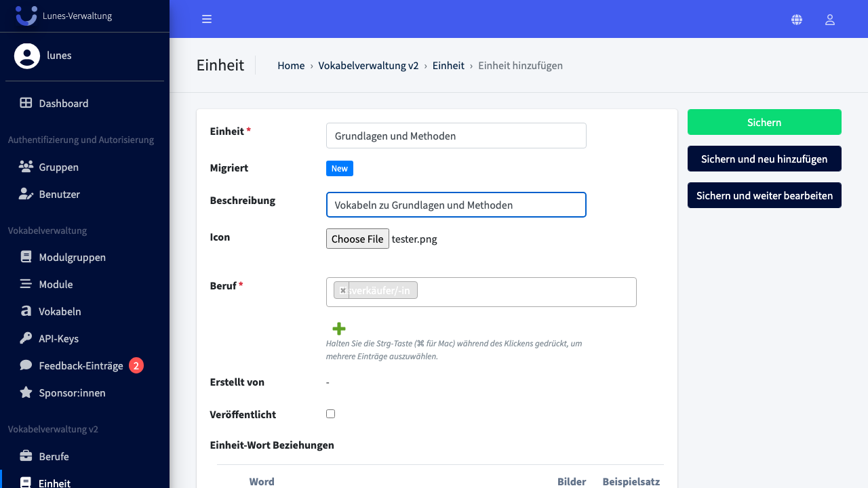Go to Gruppen in the sidebar

coord(85,167)
